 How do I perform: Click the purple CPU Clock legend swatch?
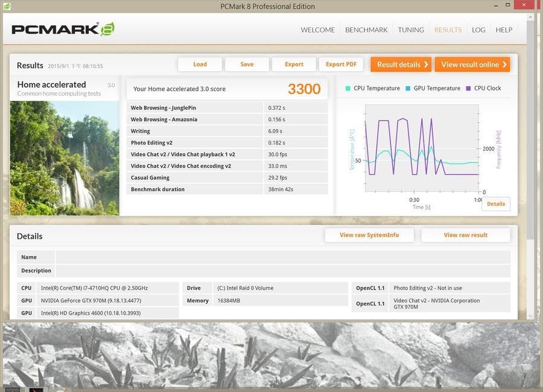468,88
